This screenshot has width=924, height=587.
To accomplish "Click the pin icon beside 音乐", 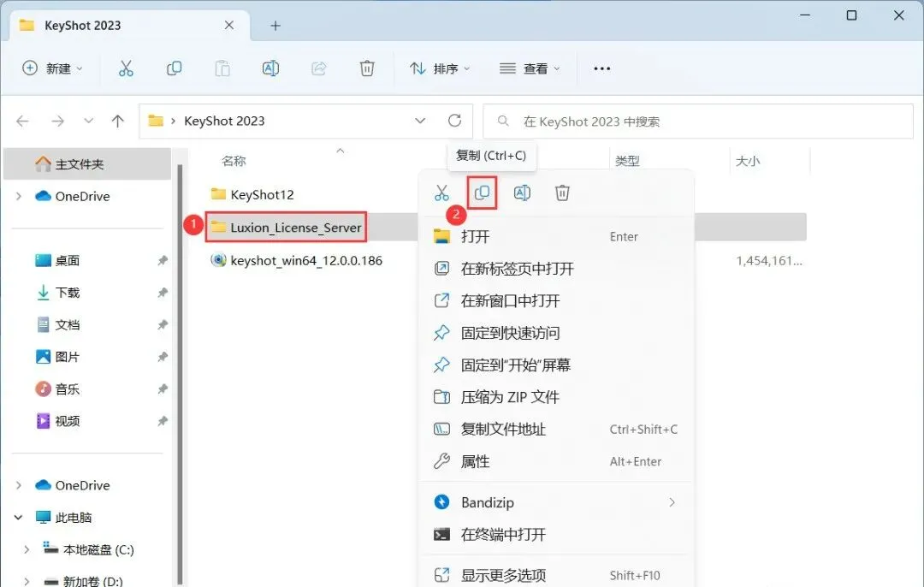I will [163, 389].
